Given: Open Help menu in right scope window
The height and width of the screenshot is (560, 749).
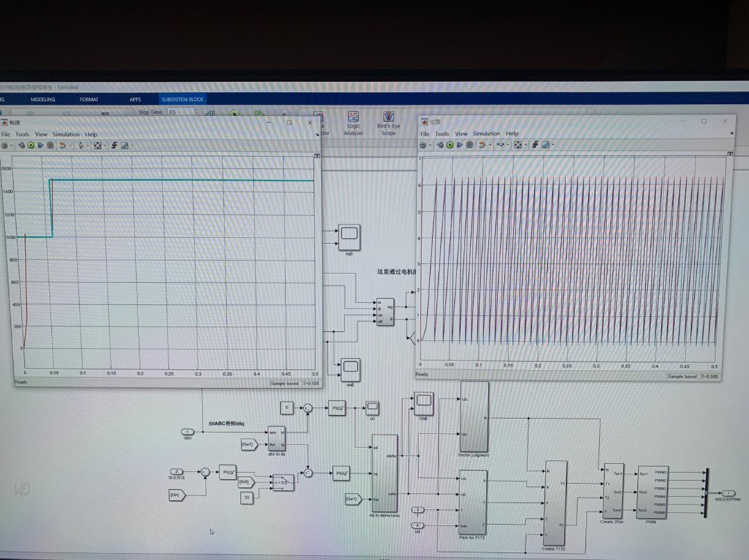Looking at the screenshot, I should click(512, 134).
